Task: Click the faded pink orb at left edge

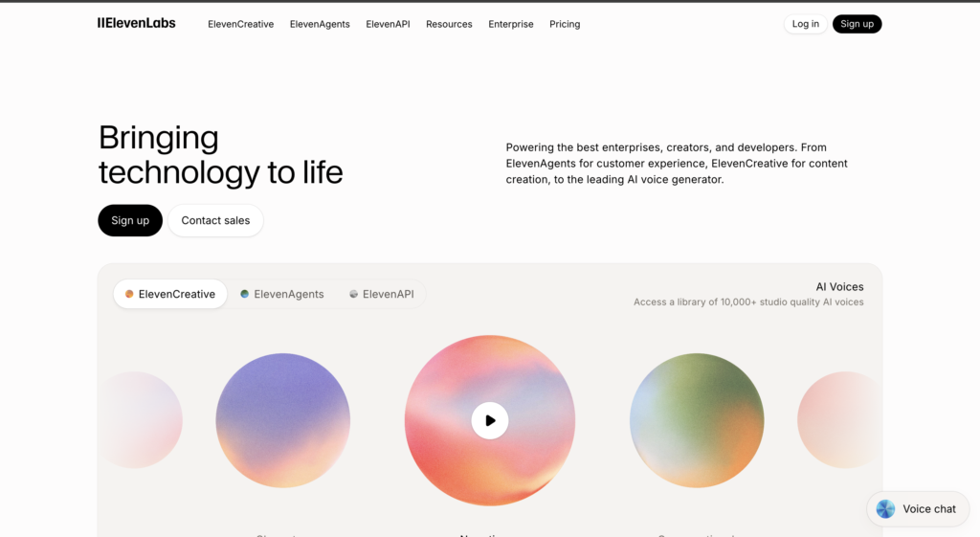Action: pyautogui.click(x=144, y=420)
